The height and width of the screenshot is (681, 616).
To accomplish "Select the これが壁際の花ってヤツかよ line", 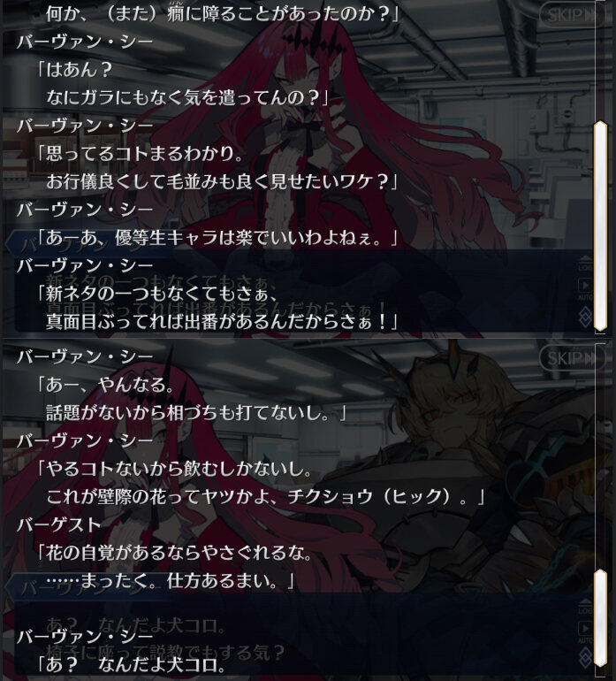I will 265,496.
